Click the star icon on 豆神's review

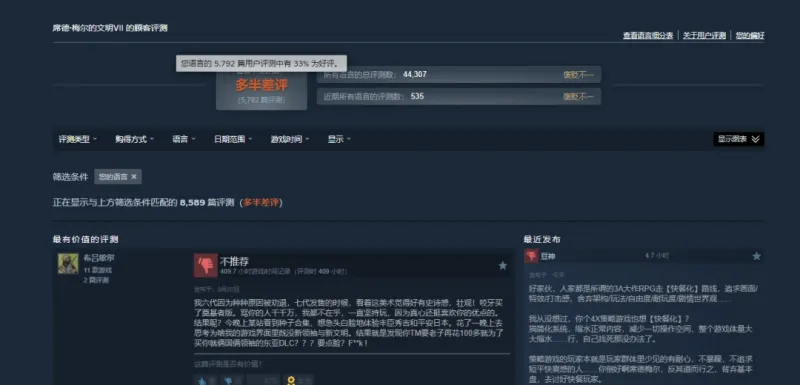(757, 256)
